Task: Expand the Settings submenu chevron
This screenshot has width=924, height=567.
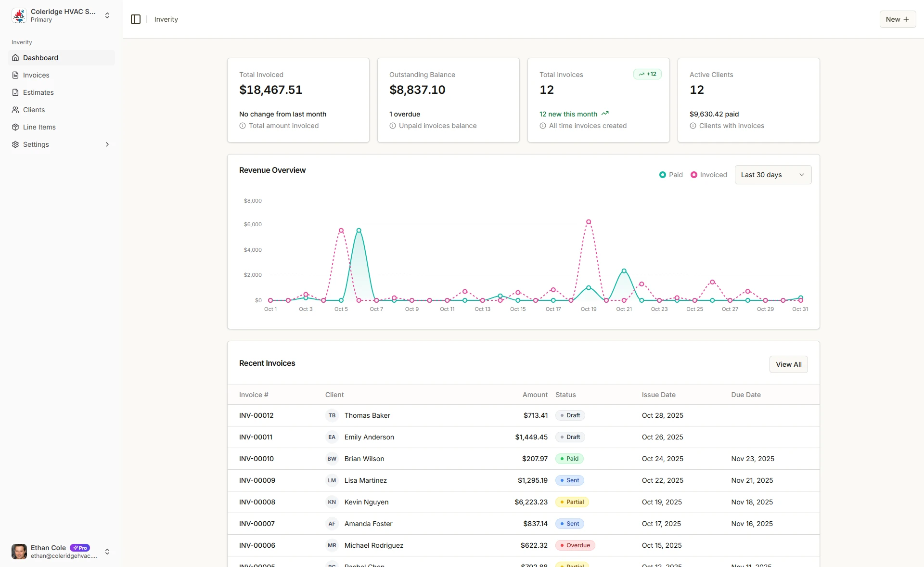Action: [x=107, y=144]
